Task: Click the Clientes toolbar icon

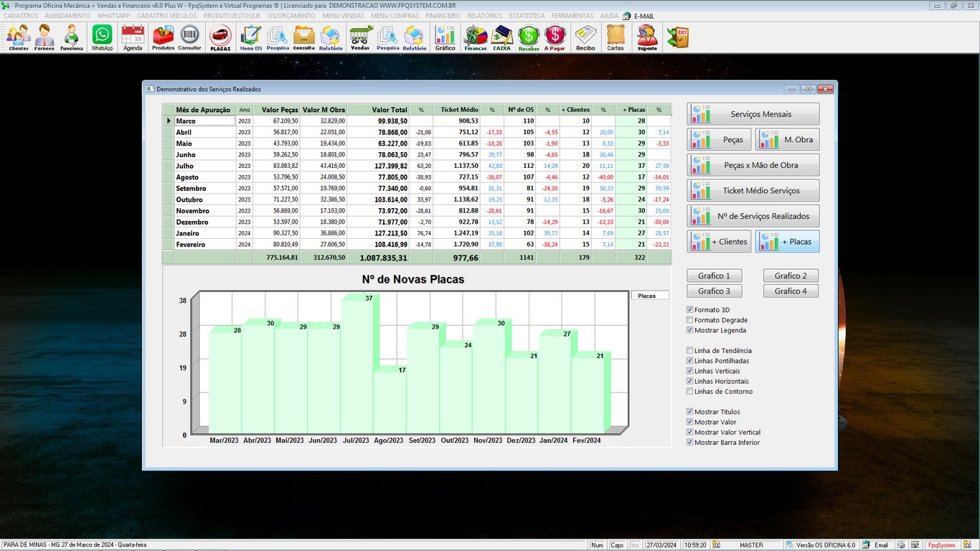Action: click(19, 37)
